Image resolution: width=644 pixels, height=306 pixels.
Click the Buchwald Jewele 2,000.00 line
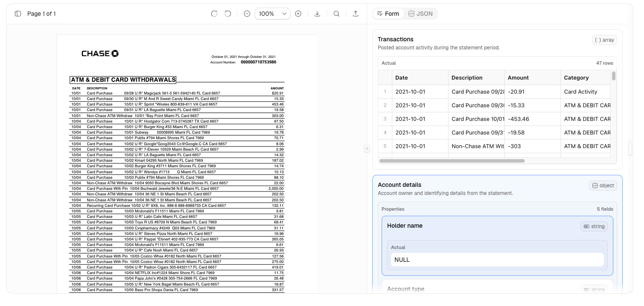coord(177,189)
